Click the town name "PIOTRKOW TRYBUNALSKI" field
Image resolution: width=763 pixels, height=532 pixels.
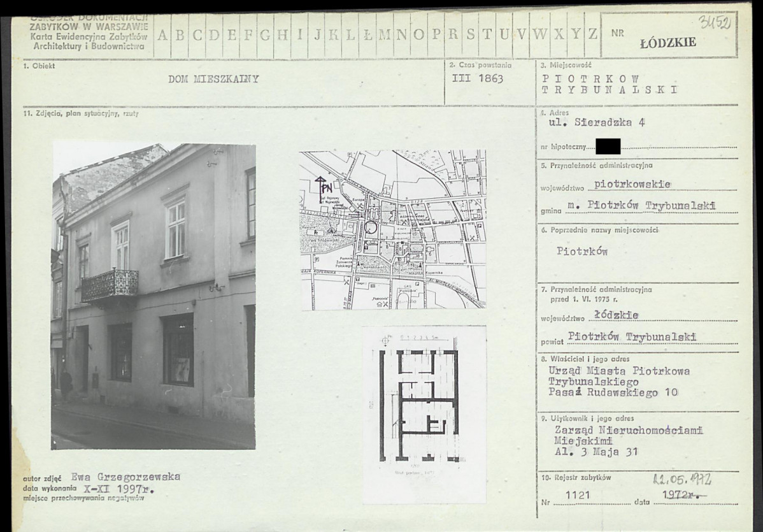click(610, 84)
